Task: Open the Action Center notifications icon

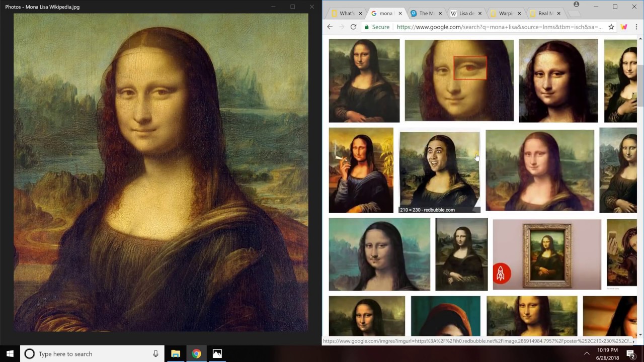Action: (631, 354)
